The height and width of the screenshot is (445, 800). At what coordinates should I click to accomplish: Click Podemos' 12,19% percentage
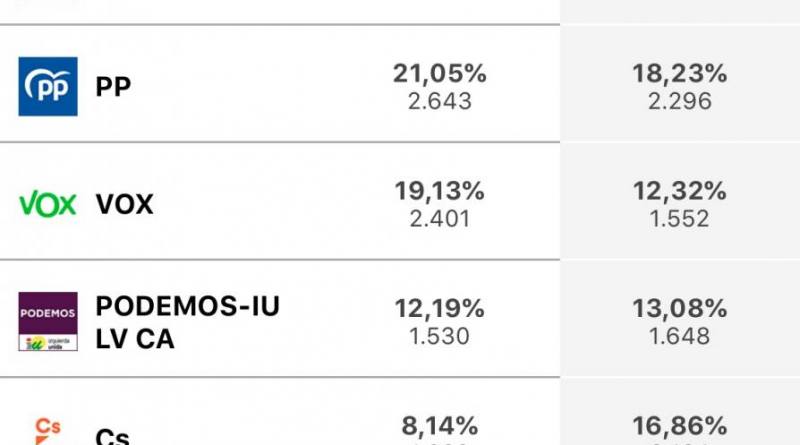[440, 309]
